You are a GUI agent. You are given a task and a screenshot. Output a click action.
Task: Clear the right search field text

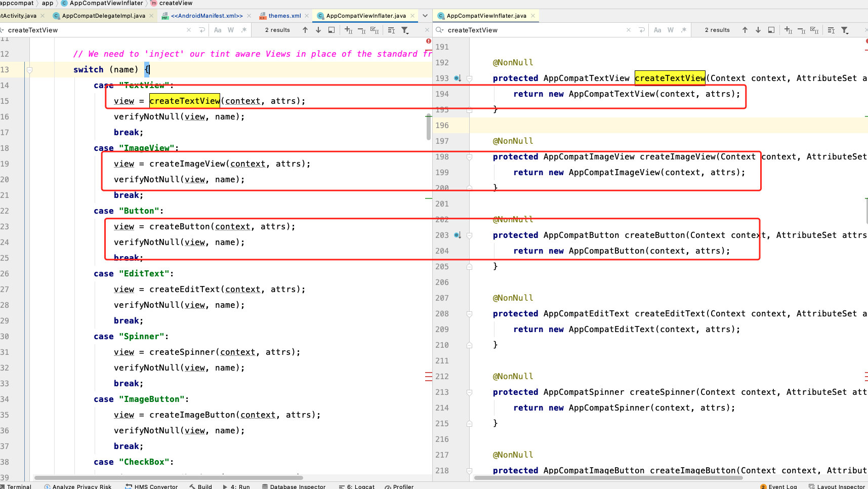point(629,30)
